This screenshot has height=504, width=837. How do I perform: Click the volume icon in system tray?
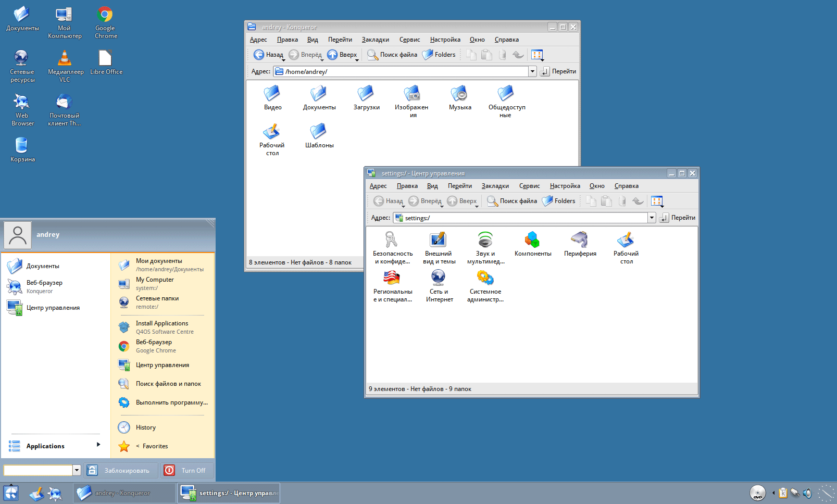807,493
